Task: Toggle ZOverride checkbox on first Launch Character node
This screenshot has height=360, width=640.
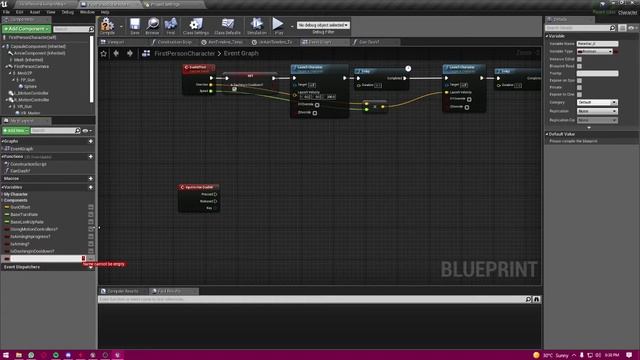Action: pos(314,113)
